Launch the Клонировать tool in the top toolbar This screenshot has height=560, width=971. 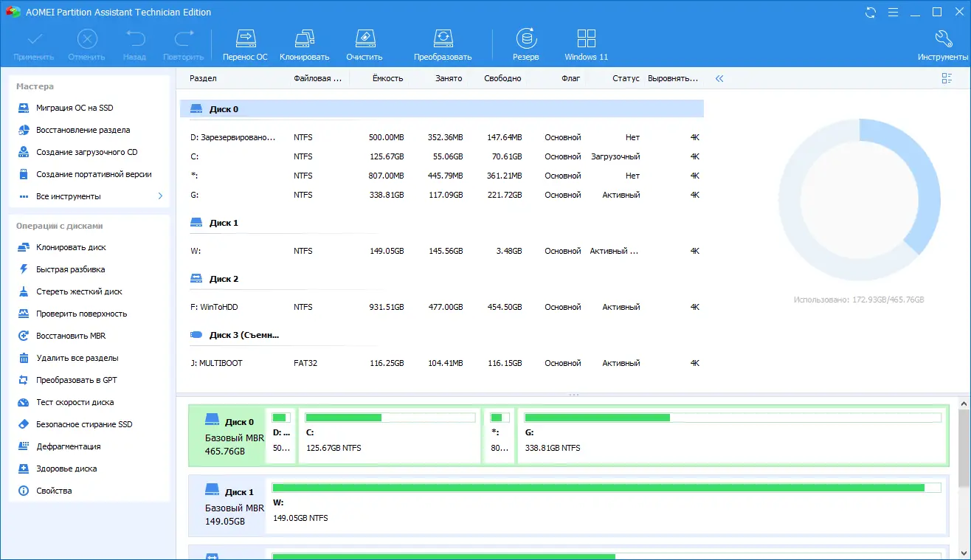tap(304, 45)
